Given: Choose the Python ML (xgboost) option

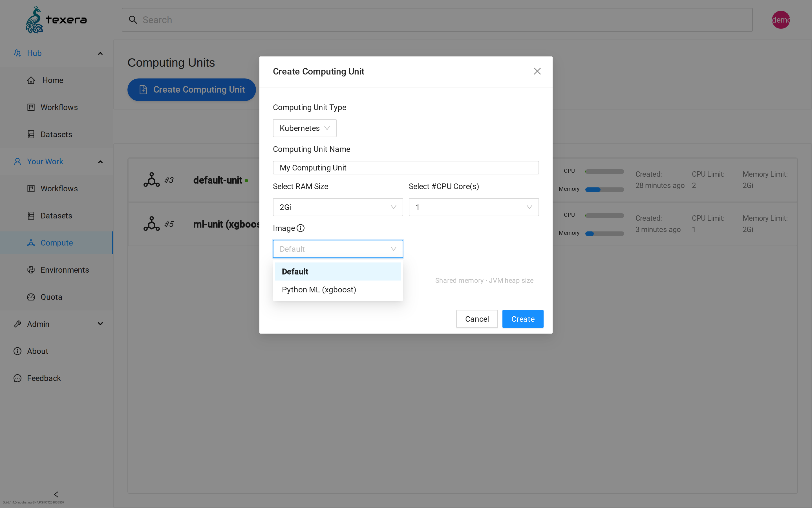Looking at the screenshot, I should [x=337, y=290].
